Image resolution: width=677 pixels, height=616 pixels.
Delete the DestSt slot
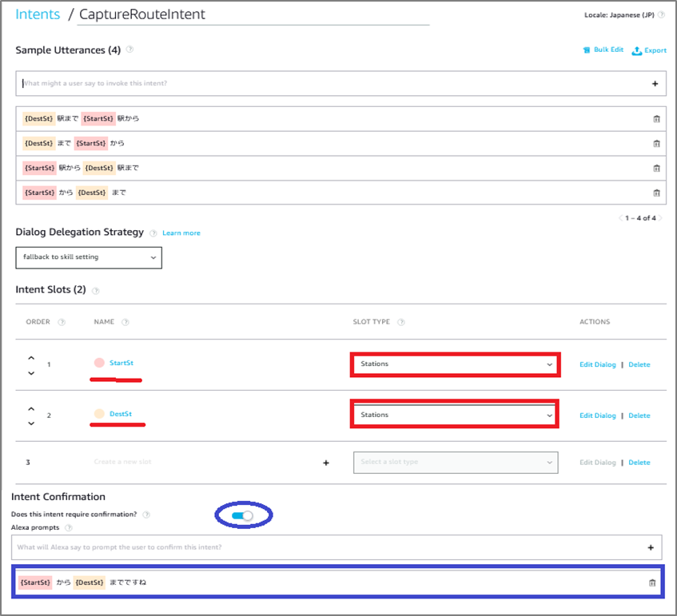pos(639,415)
